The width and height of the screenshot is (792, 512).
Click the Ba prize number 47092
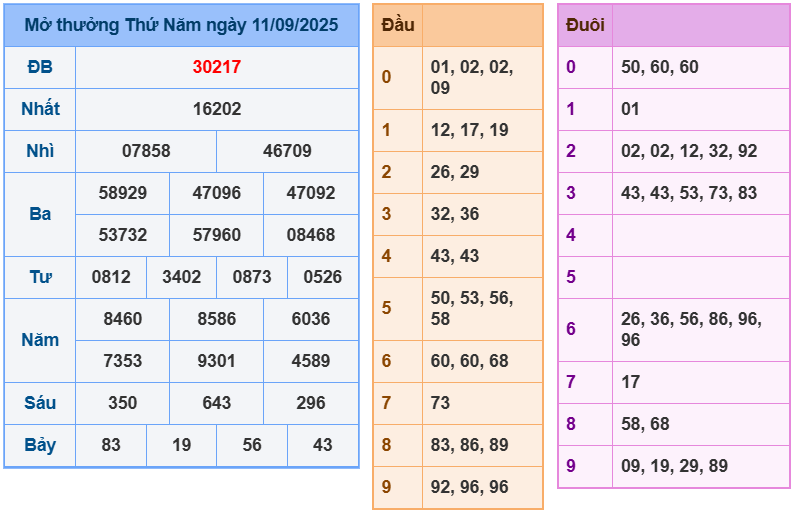[311, 193]
